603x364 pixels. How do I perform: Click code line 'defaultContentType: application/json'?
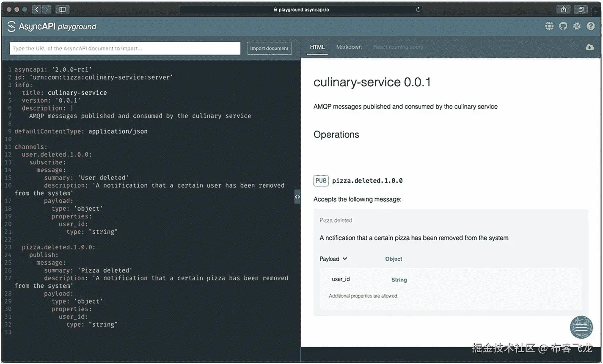point(81,131)
